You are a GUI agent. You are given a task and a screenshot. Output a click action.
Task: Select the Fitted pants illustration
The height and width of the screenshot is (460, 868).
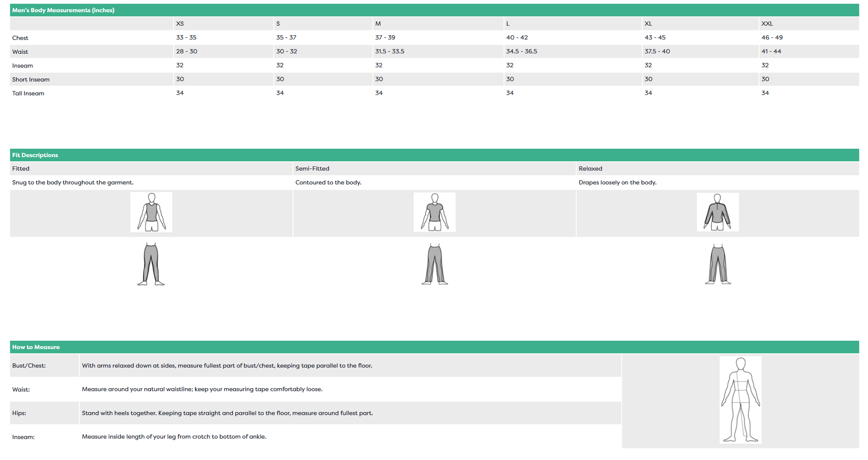pyautogui.click(x=151, y=264)
